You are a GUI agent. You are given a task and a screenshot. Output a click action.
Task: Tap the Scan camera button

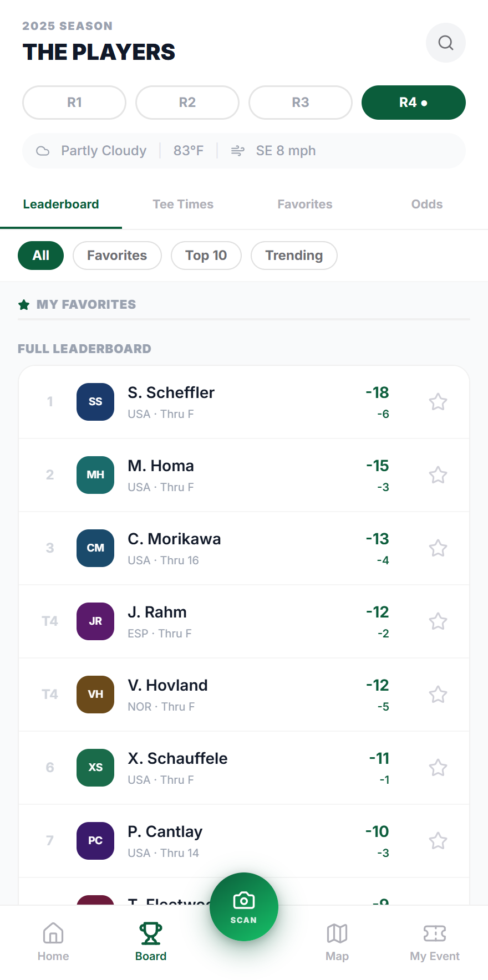click(x=244, y=907)
